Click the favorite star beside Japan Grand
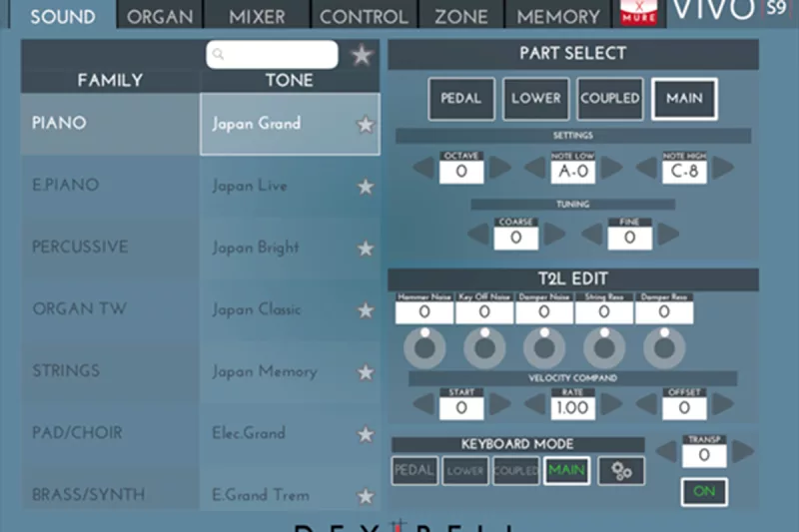The width and height of the screenshot is (799, 532). 366,125
